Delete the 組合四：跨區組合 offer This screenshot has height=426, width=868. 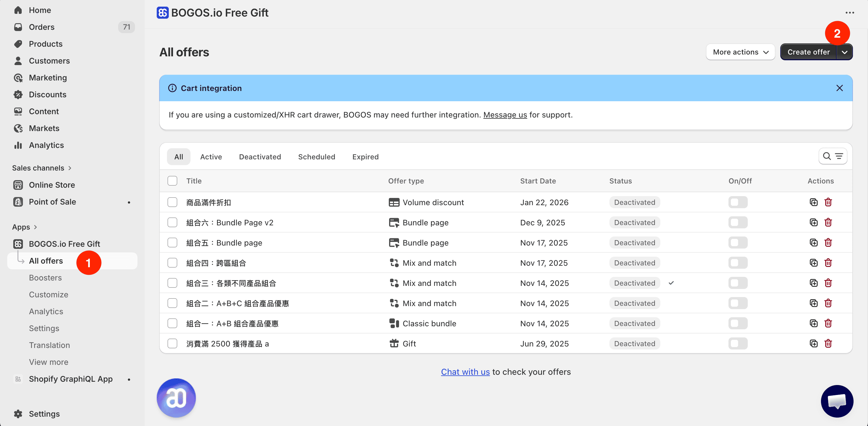pos(828,263)
